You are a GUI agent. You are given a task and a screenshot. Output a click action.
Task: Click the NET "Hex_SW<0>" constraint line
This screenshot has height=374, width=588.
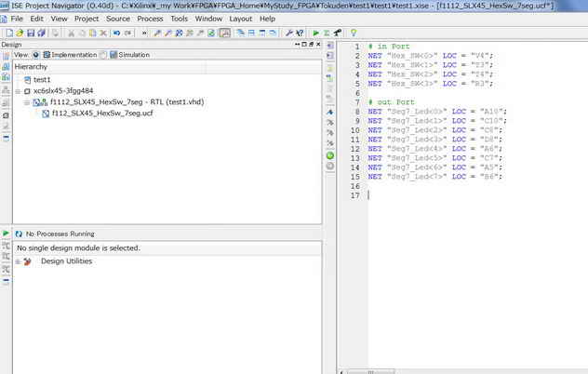431,56
